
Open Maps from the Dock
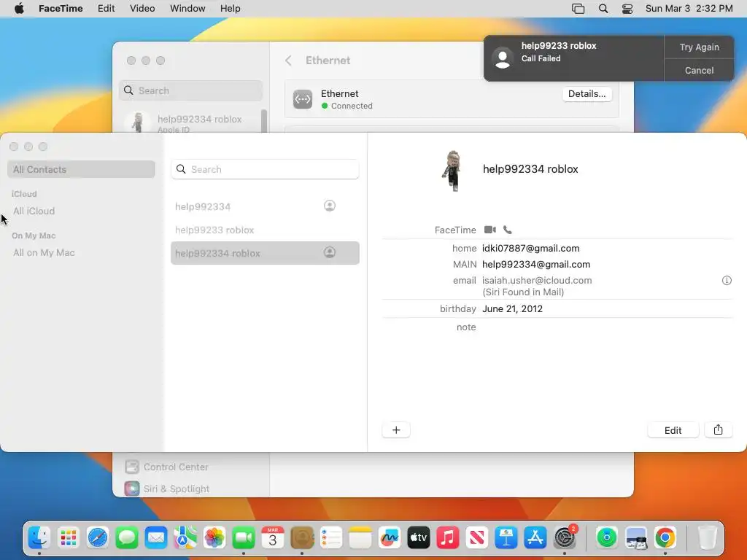click(185, 537)
